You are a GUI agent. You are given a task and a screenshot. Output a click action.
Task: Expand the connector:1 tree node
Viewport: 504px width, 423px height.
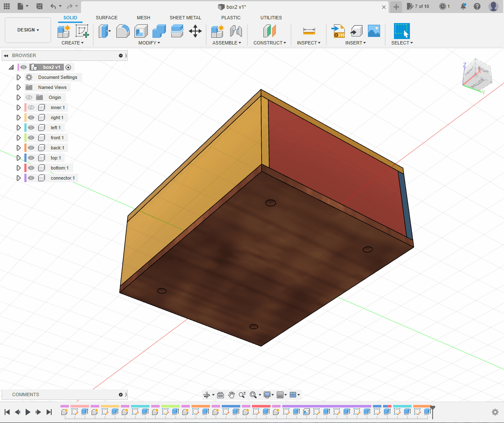[18, 178]
